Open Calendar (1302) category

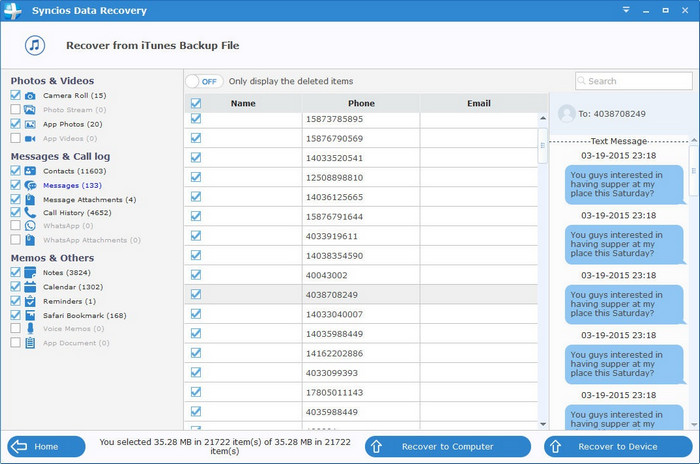coord(73,287)
